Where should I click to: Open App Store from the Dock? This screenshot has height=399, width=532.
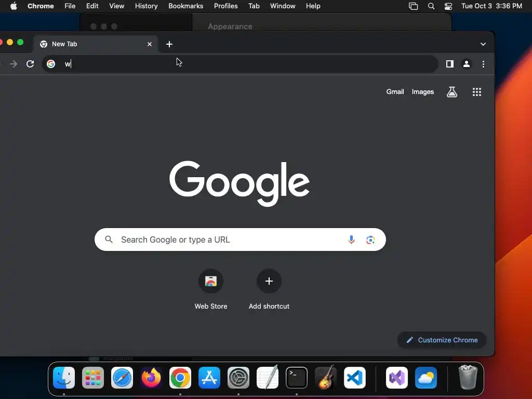click(x=209, y=378)
